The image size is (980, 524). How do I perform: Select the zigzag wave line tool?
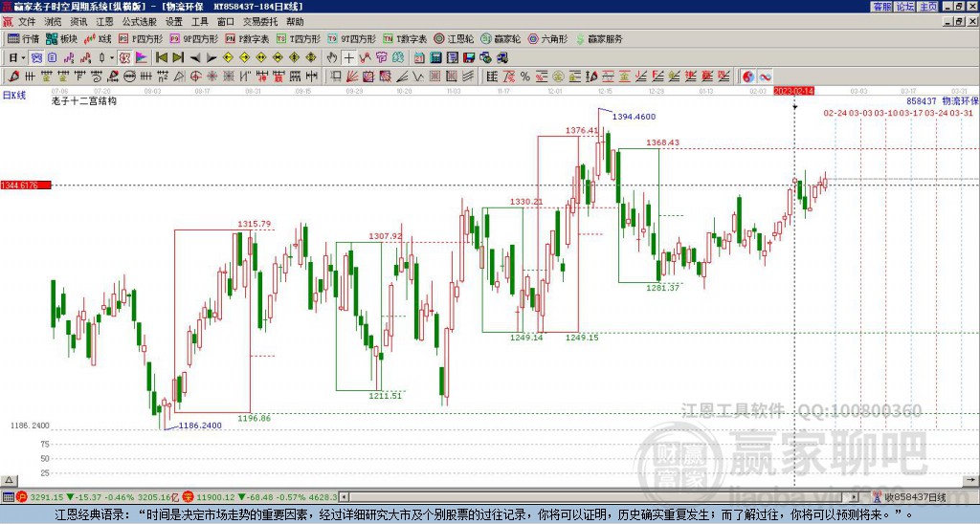(418, 76)
